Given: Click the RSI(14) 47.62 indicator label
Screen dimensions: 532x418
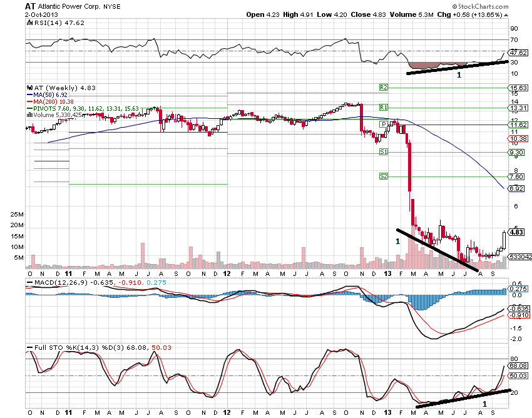Looking at the screenshot, I should point(59,23).
